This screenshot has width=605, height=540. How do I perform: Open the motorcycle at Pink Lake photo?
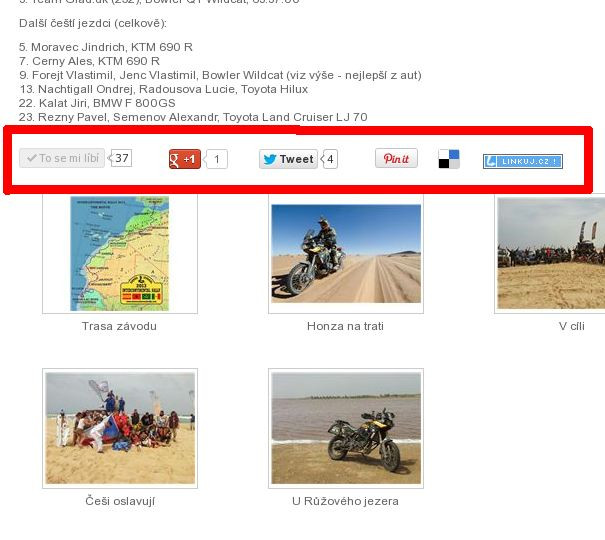click(x=346, y=428)
